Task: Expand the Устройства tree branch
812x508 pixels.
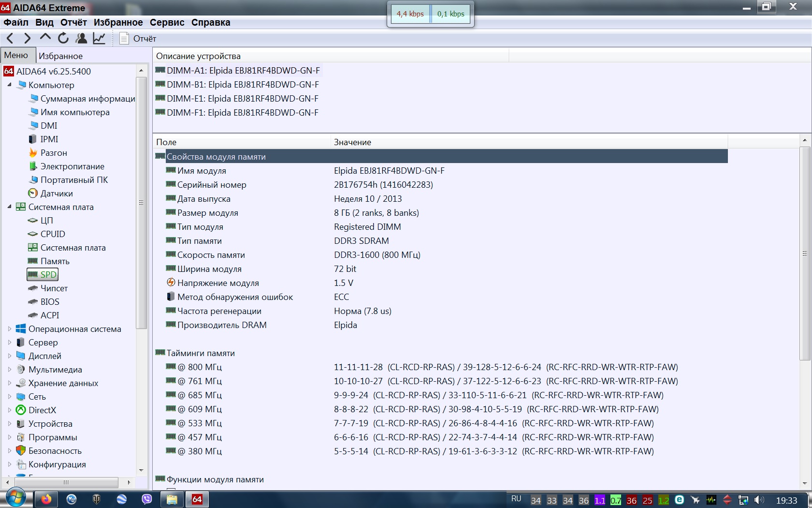Action: tap(9, 423)
